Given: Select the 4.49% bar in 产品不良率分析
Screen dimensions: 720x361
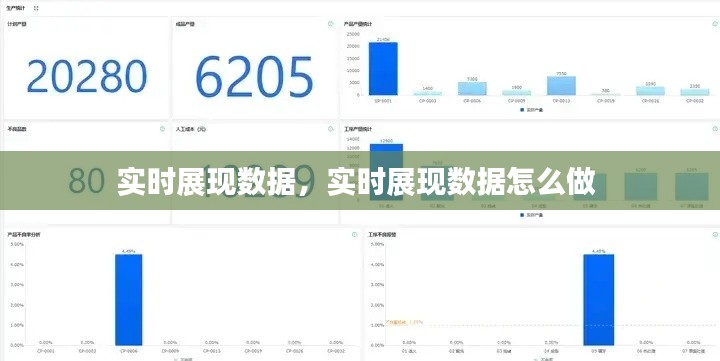Looking at the screenshot, I should [x=129, y=299].
